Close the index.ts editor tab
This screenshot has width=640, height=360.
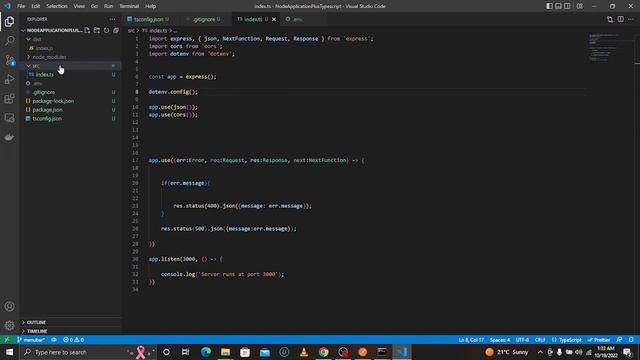[274, 19]
